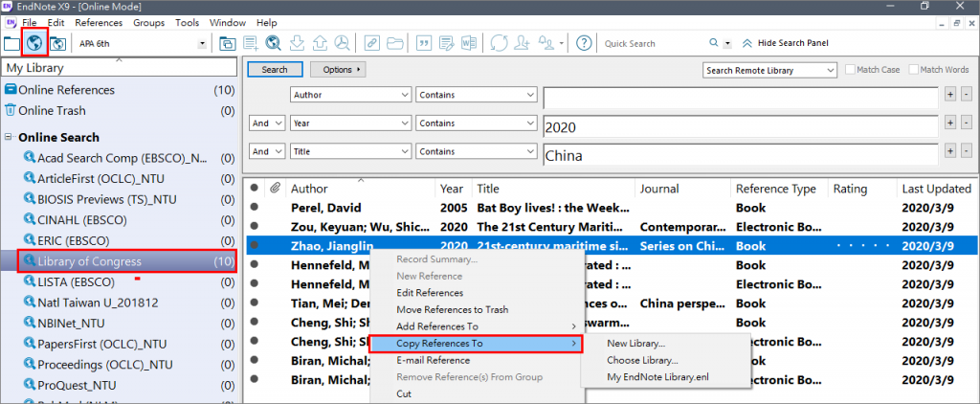Select My EndNote Library.enl in submenu

[x=657, y=377]
